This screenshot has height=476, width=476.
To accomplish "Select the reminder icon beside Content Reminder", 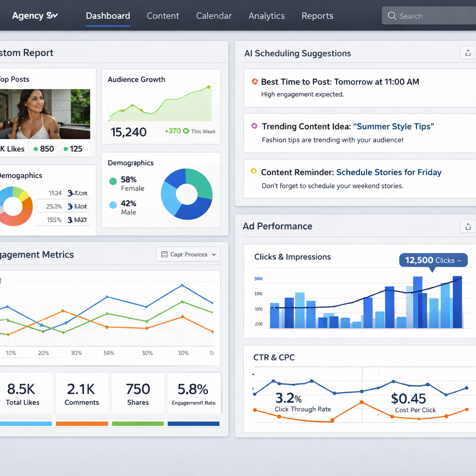I will pos(253,172).
